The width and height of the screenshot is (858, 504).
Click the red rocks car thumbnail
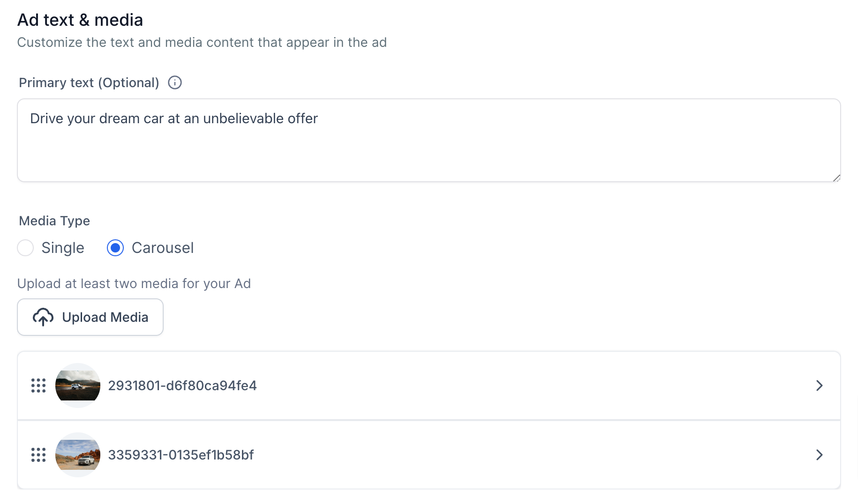tap(78, 455)
